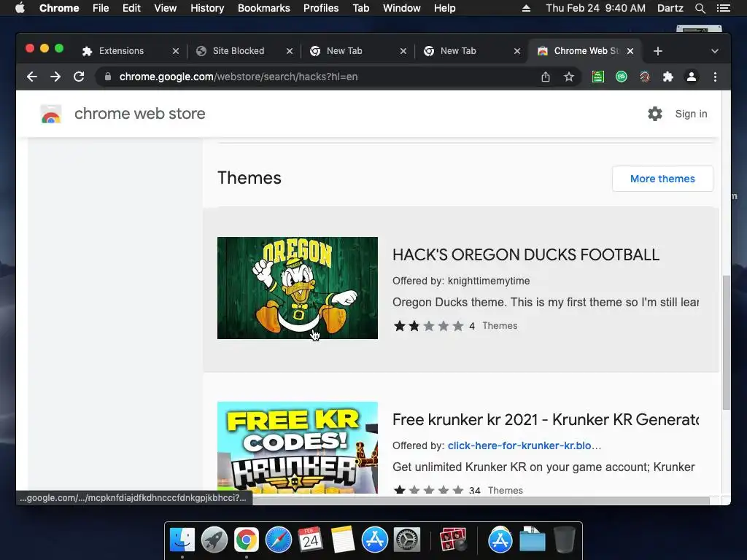Open Photo Booth from the Dock

coord(452,540)
